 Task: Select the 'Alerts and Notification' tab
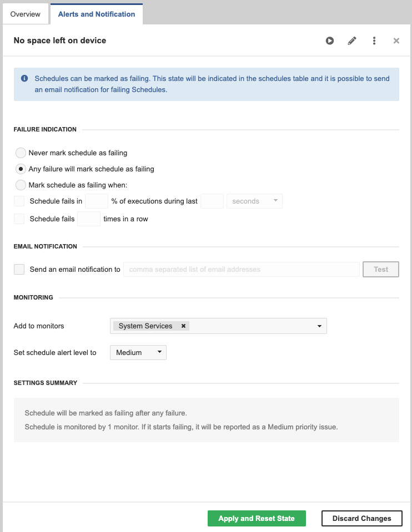click(96, 13)
